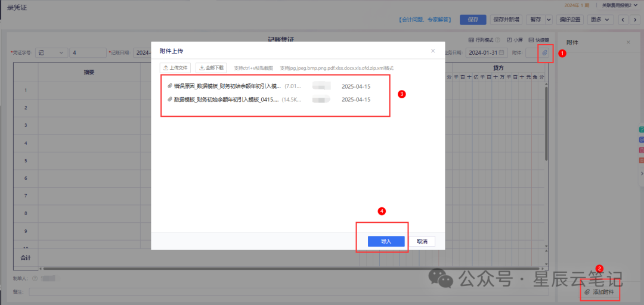Image resolution: width=644 pixels, height=305 pixels.
Task: Click the 附件 paperclip icon in voucher header
Action: coord(544,52)
